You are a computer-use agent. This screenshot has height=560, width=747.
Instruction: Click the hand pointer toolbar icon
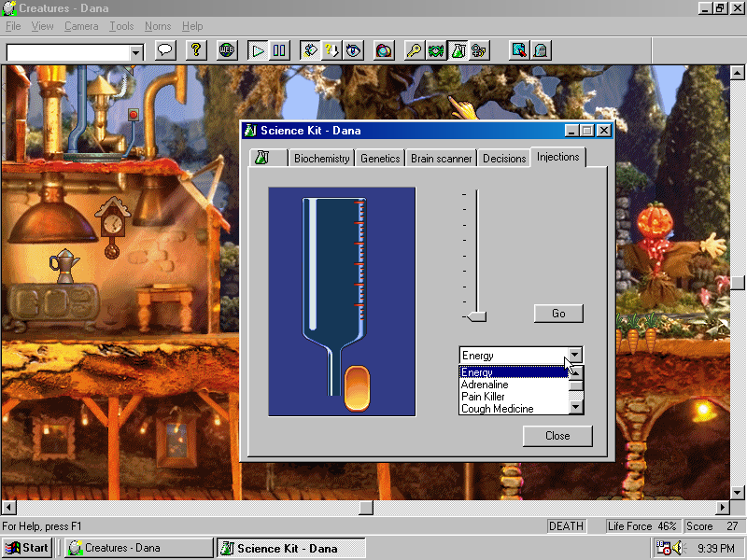pos(310,50)
